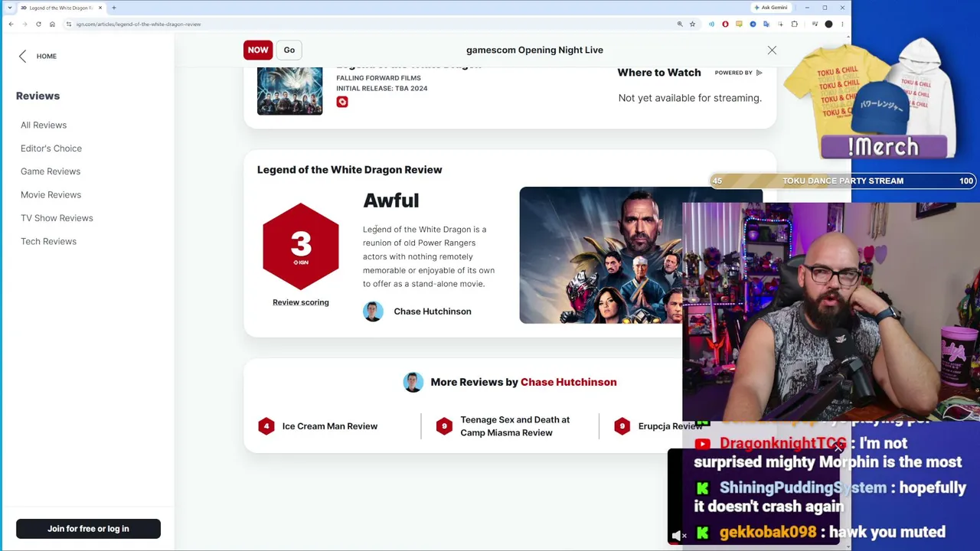Open Game Reviews in the sidebar
The image size is (980, 551).
(51, 171)
